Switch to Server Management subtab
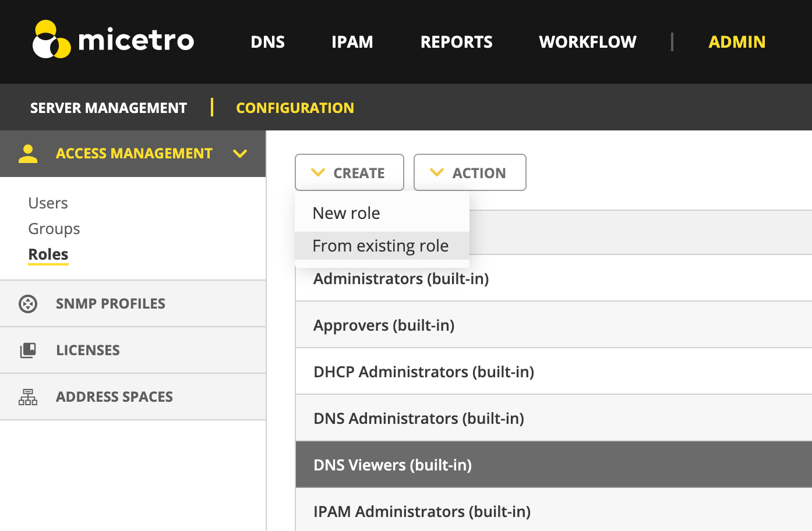This screenshot has height=531, width=812. 108,108
